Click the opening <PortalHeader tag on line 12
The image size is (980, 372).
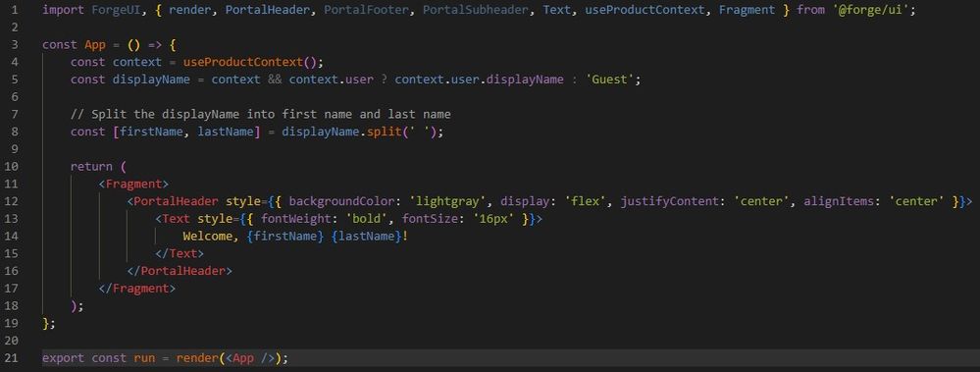click(x=173, y=201)
